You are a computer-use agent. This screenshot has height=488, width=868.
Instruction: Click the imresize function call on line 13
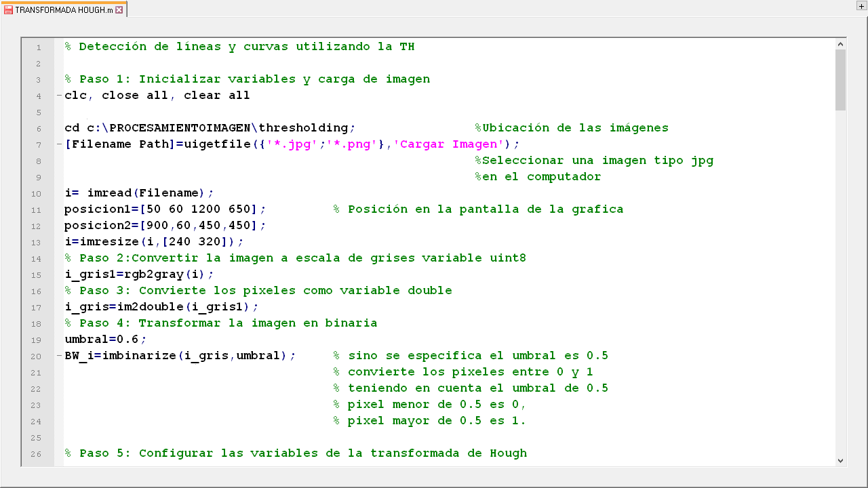(x=116, y=242)
